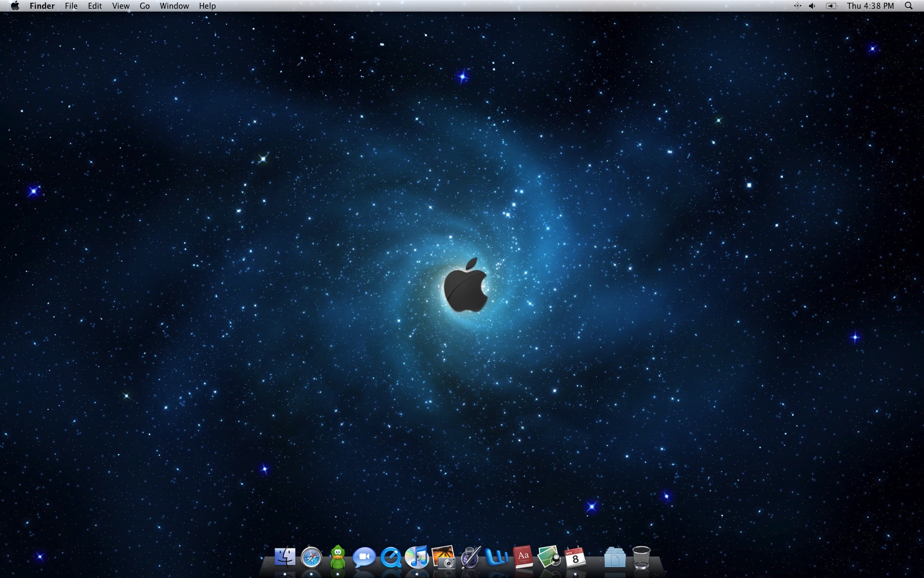This screenshot has height=578, width=924.
Task: Open the Apple menu
Action: [15, 6]
